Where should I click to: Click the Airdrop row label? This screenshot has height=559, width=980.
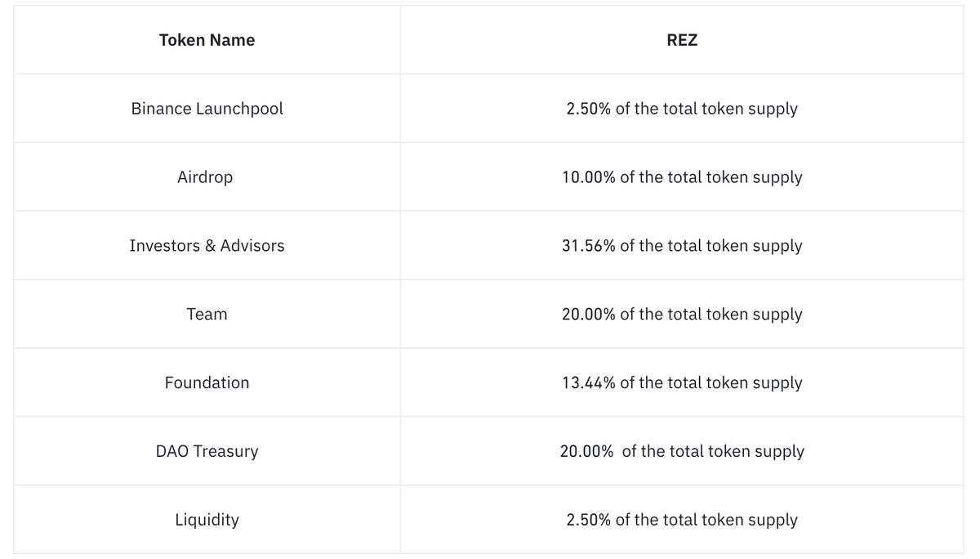pyautogui.click(x=205, y=177)
